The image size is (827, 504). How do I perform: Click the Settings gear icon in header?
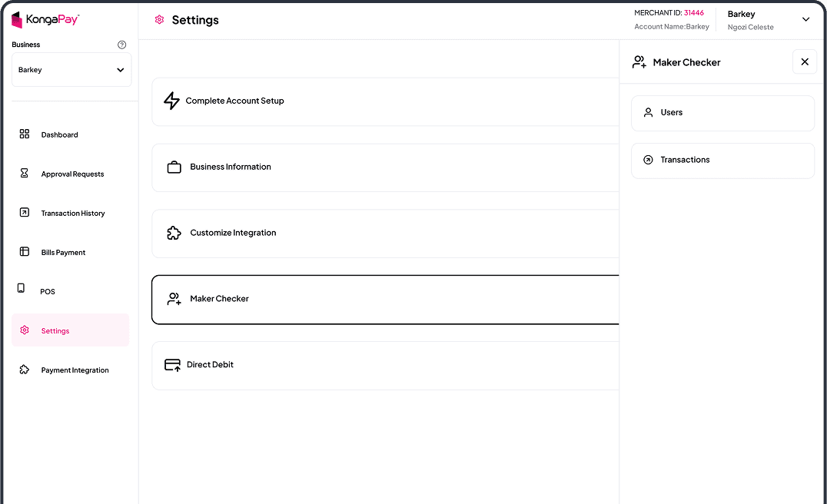coord(159,20)
